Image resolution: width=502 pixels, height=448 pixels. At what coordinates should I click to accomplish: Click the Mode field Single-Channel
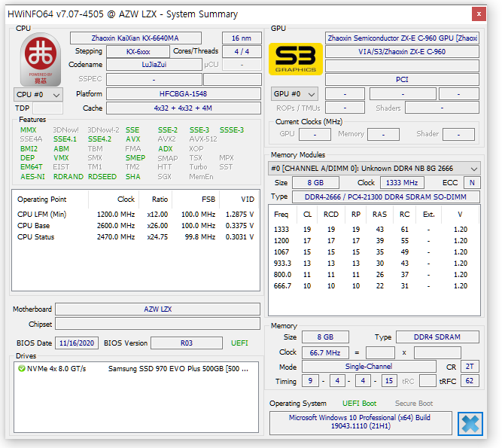pyautogui.click(x=369, y=367)
